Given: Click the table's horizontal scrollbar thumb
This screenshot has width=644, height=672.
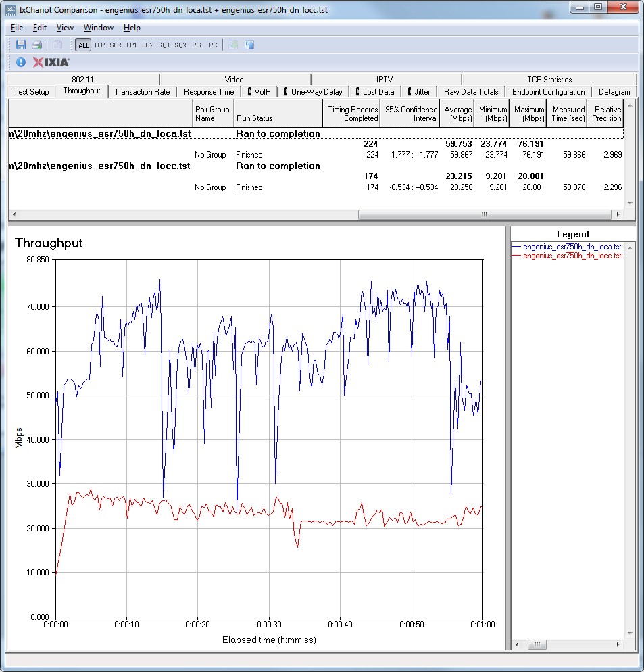Looking at the screenshot, I should [484, 214].
